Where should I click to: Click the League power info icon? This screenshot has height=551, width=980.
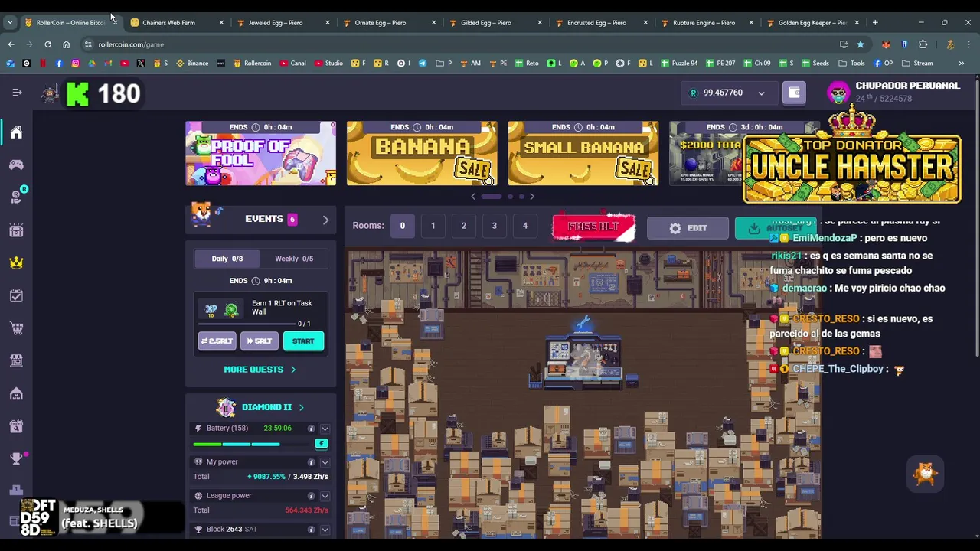click(311, 496)
